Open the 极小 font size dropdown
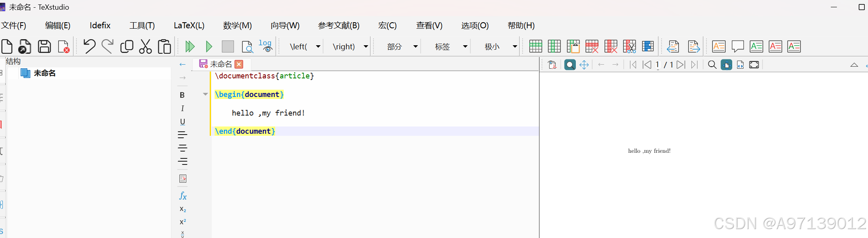868x238 pixels. (x=515, y=46)
